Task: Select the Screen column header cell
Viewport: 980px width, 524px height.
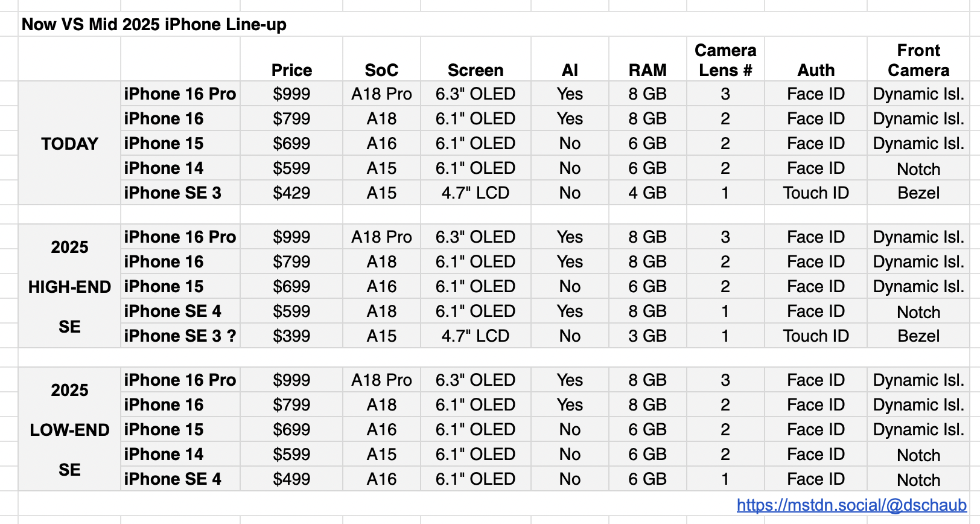Action: [x=475, y=70]
